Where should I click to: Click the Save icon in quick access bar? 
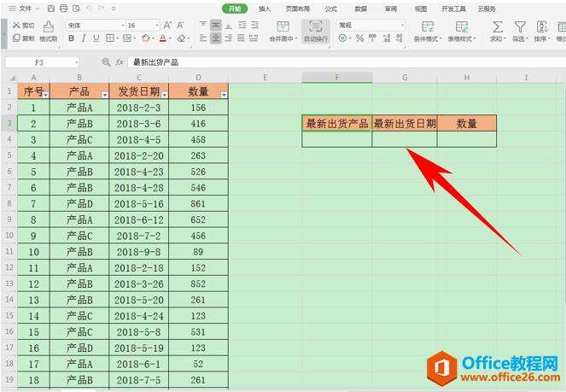[x=53, y=8]
